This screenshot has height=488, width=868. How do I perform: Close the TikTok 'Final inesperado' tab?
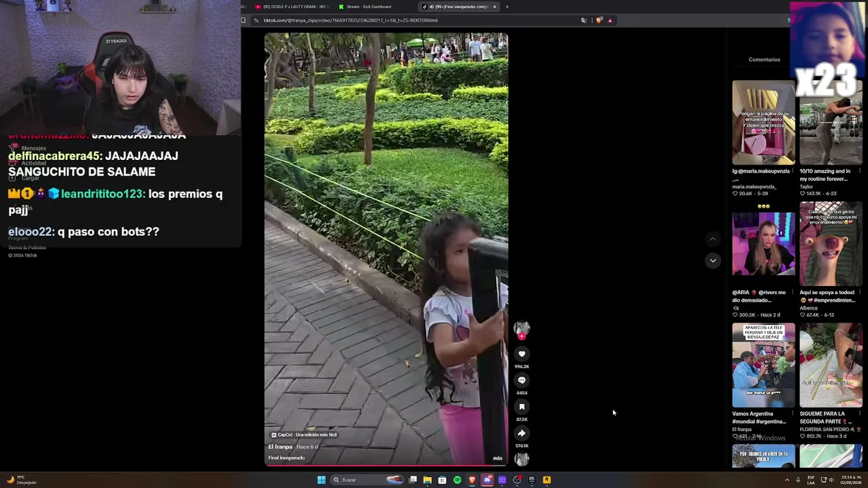(x=494, y=7)
